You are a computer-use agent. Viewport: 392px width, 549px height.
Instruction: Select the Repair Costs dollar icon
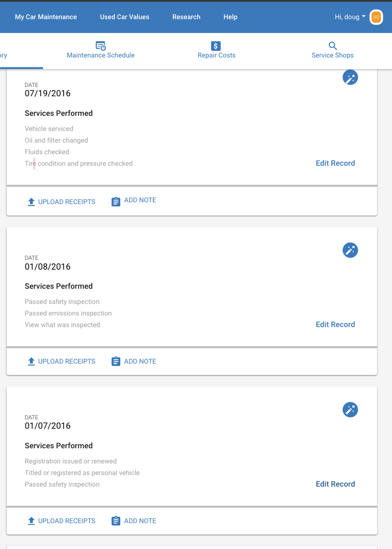[x=216, y=46]
